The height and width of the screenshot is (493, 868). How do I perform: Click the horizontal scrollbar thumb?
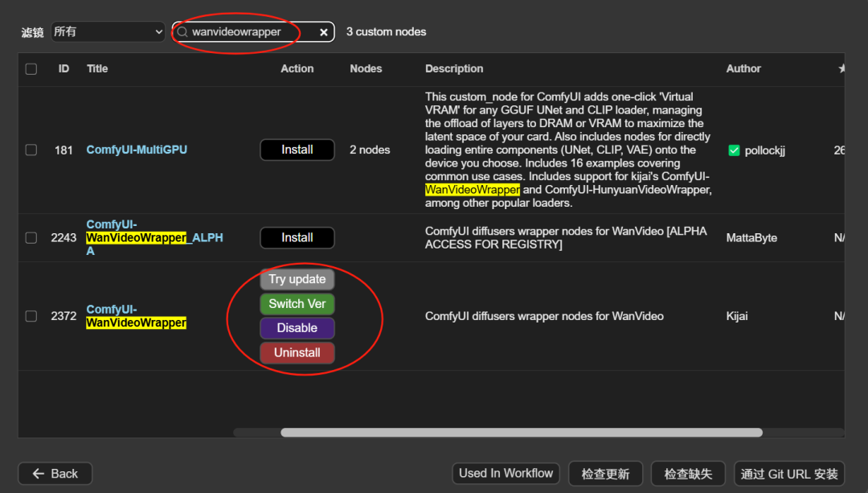521,433
